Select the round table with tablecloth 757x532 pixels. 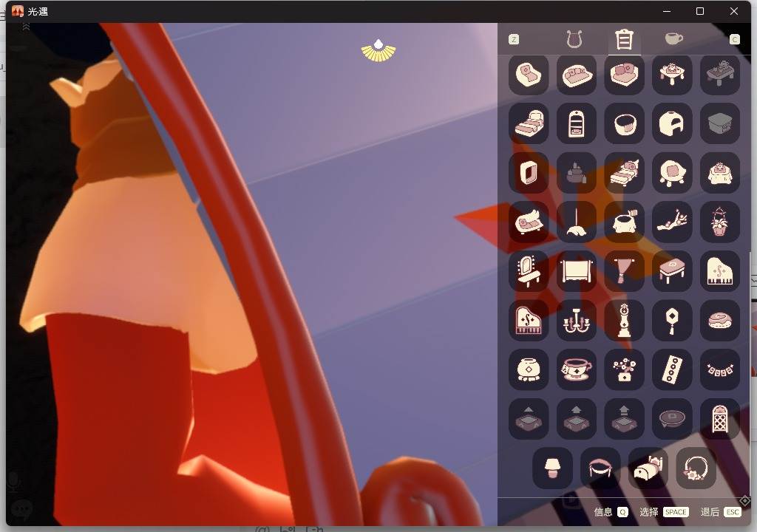click(720, 173)
